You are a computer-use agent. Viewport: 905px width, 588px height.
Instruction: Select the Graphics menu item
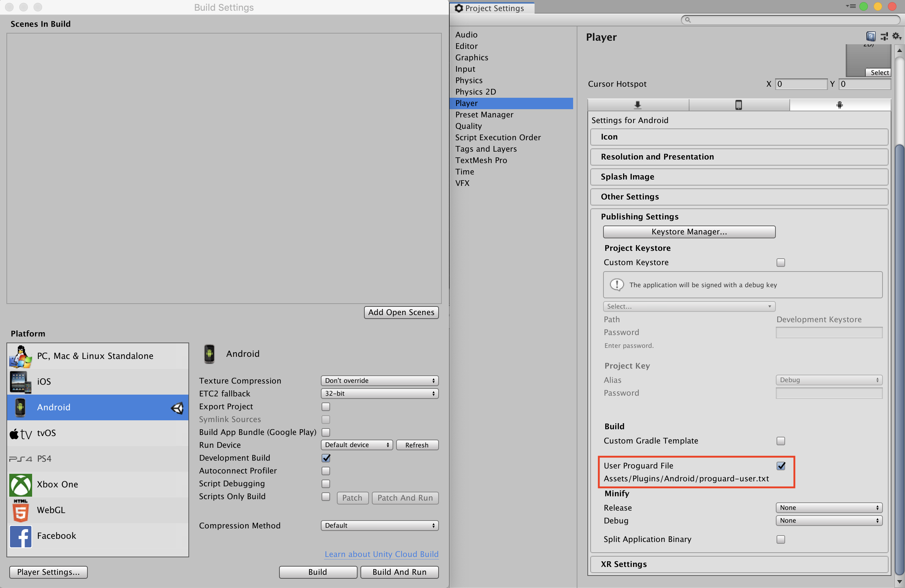tap(472, 57)
